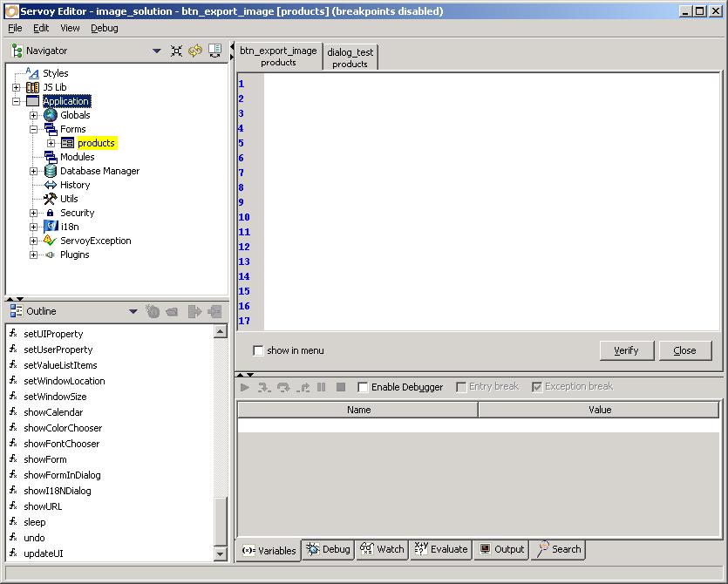Click the History arrows icon
The image size is (728, 584).
pyautogui.click(x=50, y=185)
